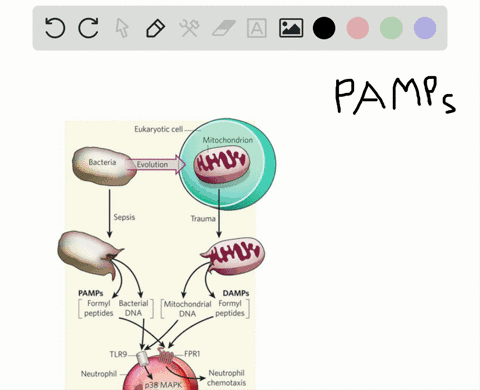Click the 'Neutrophil chemotaxis' label
The width and height of the screenshot is (480, 390).
click(x=226, y=378)
